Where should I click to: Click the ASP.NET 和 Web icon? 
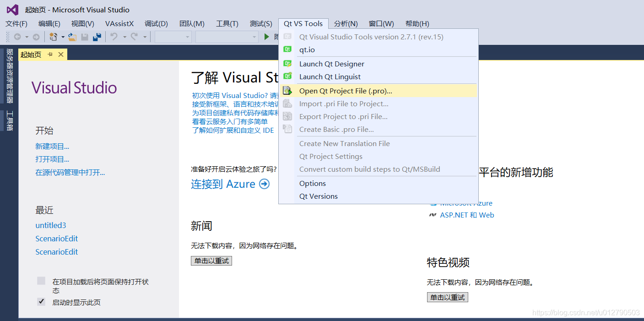(x=433, y=215)
